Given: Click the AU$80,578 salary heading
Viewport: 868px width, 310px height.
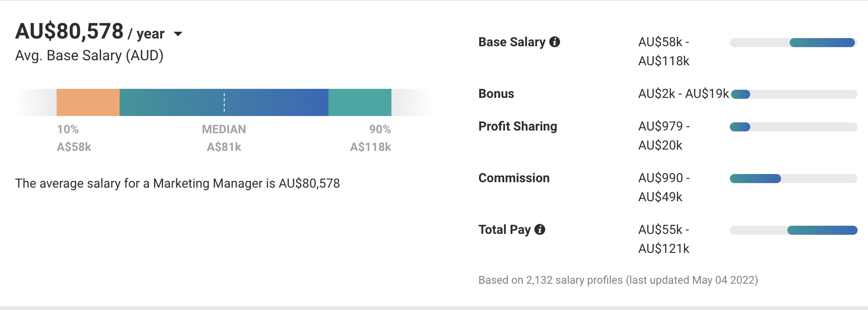Looking at the screenshot, I should pyautogui.click(x=69, y=32).
